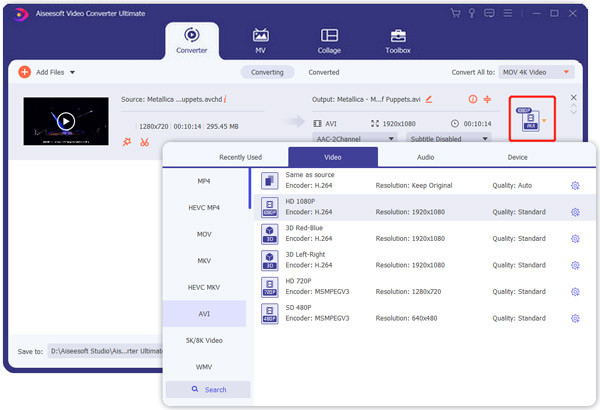Select the 3D Red-Blue profile

[425, 234]
